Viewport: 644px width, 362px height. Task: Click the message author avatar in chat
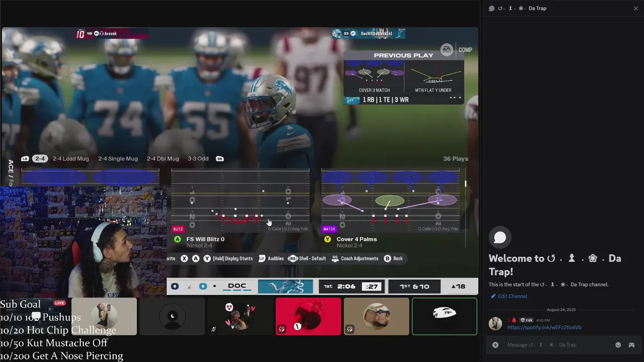pyautogui.click(x=496, y=324)
